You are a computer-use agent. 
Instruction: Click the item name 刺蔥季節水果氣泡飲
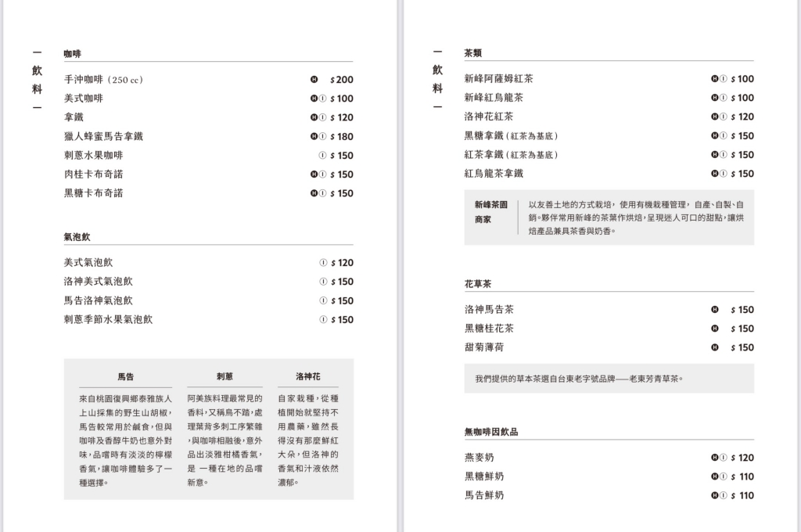(108, 319)
